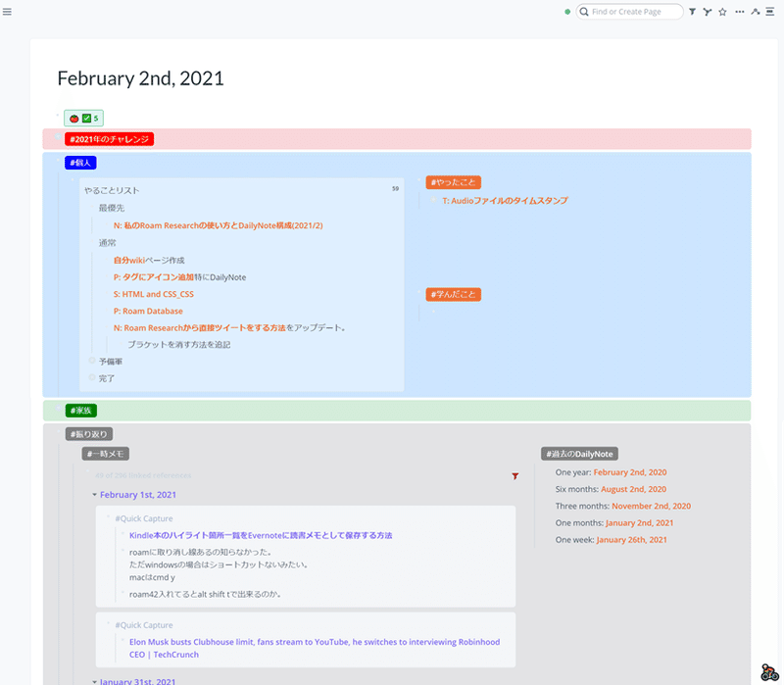Open the left sidebar hamburger menu
The width and height of the screenshot is (784, 685).
pos(8,11)
